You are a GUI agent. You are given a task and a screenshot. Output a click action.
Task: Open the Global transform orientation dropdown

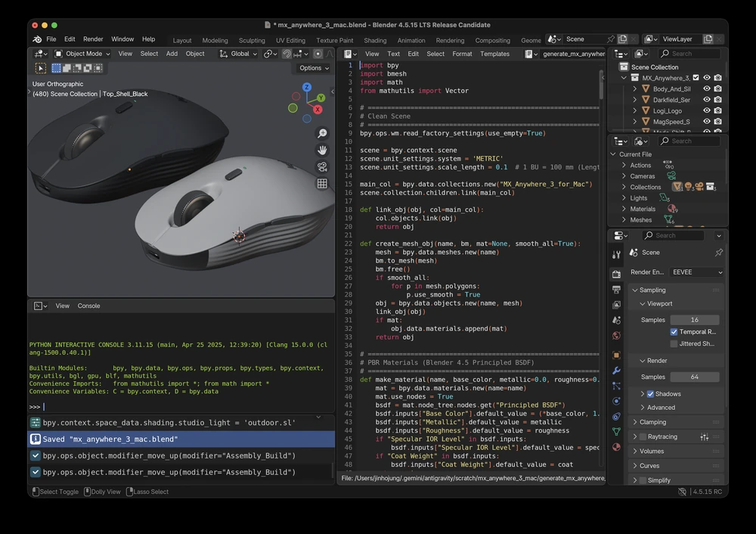tap(239, 54)
